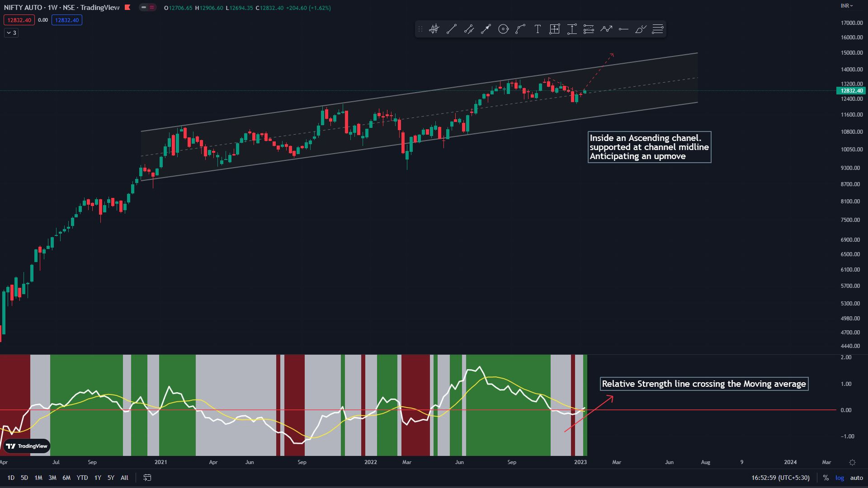Select the All timeframe tab
The width and height of the screenshot is (868, 488).
point(124,478)
